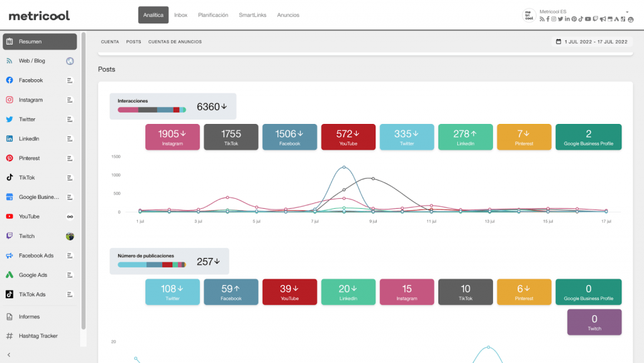Select the POSTS sub-tab

(133, 42)
